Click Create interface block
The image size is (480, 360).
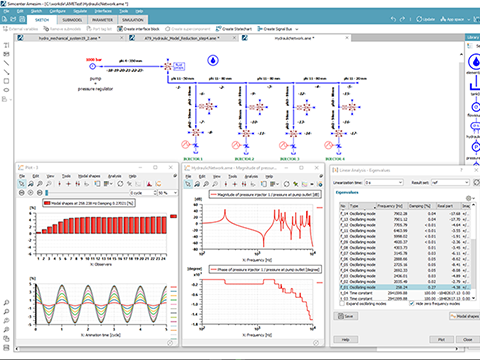pyautogui.click(x=138, y=29)
